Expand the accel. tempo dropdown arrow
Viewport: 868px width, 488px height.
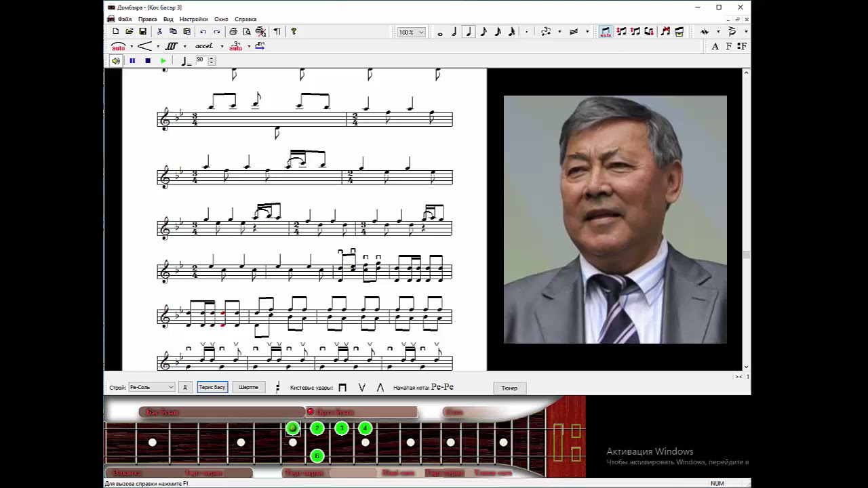click(222, 47)
